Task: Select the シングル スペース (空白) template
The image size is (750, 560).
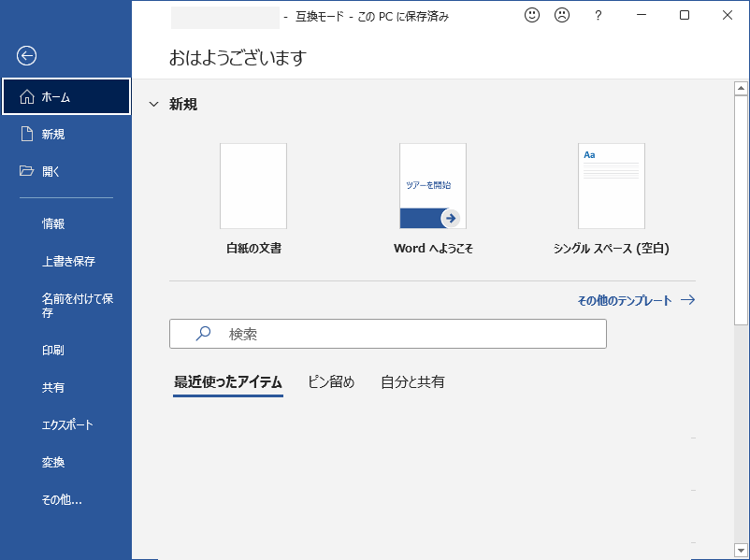Action: 612,186
